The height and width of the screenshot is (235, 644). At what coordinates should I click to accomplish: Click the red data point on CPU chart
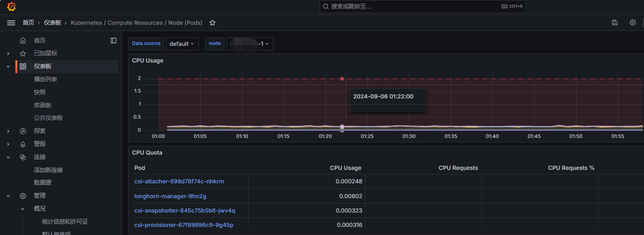(342, 79)
